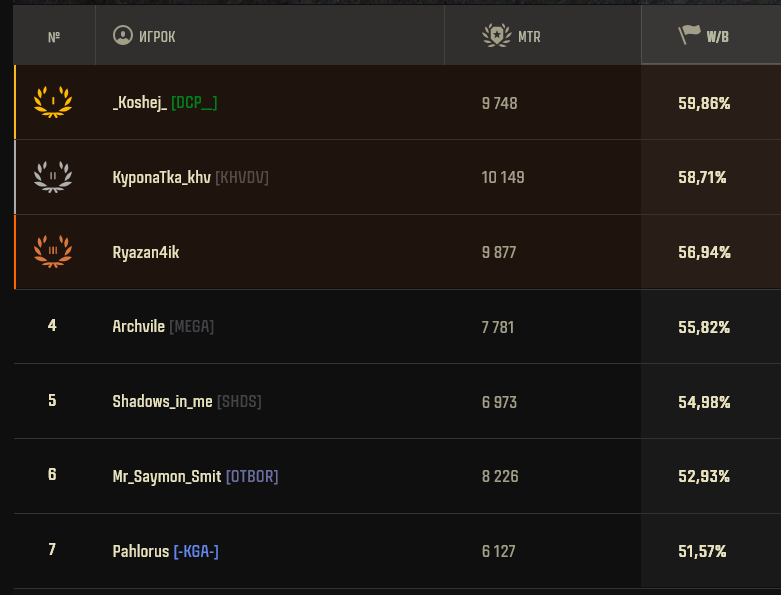
Task: Click the bronze third-place laurel icon
Action: pyautogui.click(x=53, y=251)
